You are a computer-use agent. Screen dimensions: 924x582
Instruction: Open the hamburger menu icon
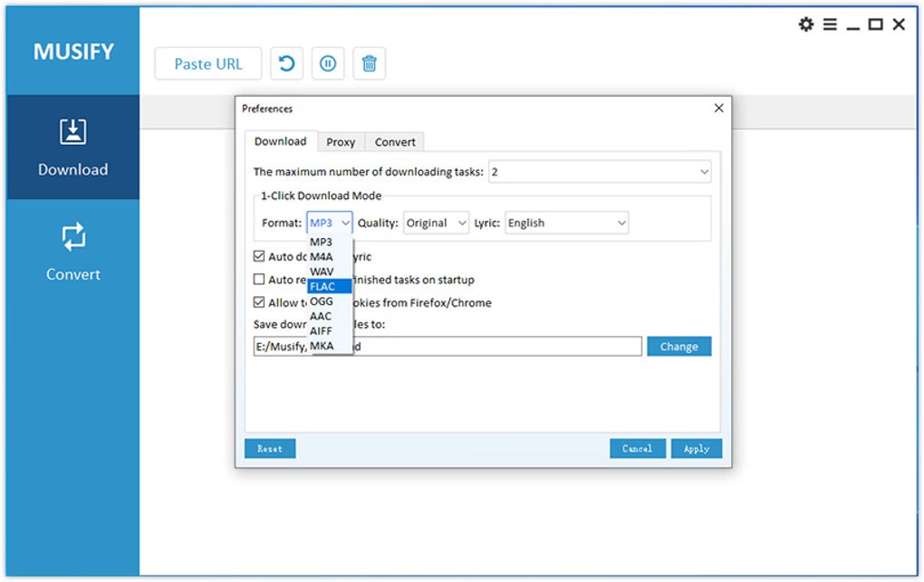tap(830, 24)
